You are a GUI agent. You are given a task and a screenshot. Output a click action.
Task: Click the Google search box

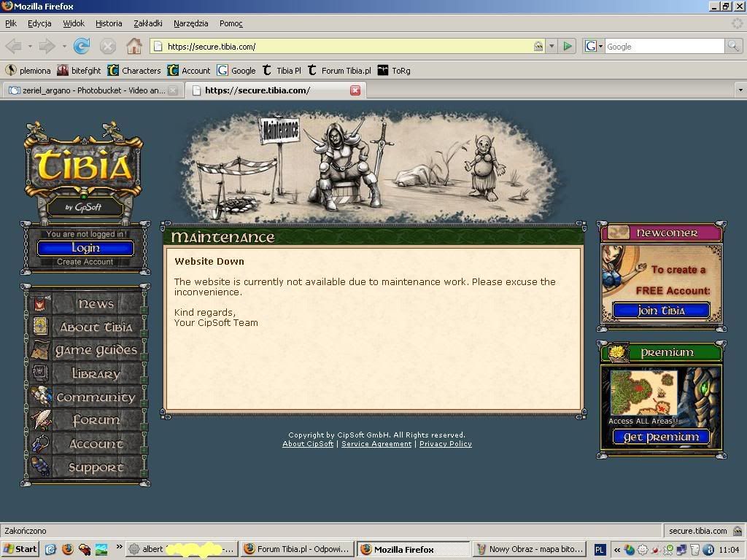[x=665, y=46]
